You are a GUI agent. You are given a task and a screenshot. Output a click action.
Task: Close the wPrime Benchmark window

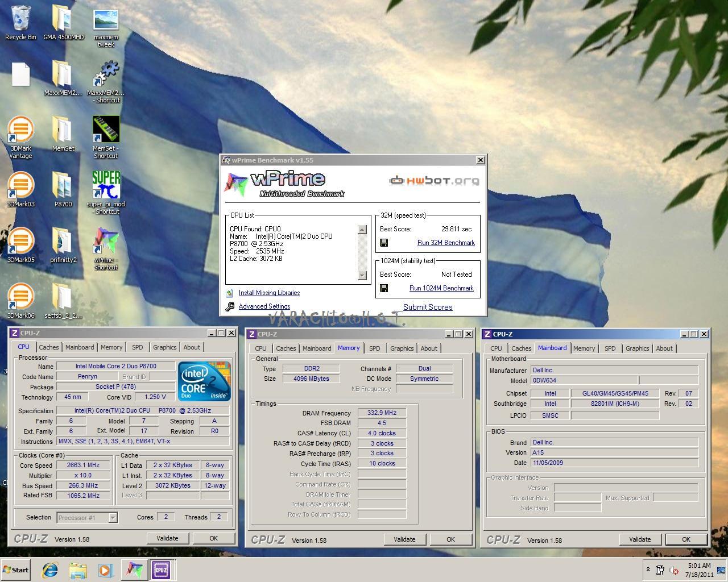pyautogui.click(x=480, y=160)
